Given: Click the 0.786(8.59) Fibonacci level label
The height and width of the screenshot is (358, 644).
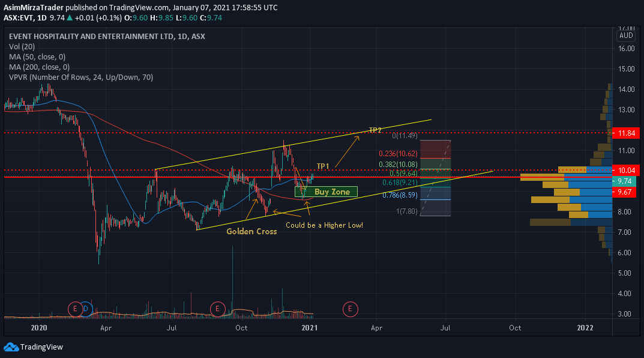Looking at the screenshot, I should pos(400,195).
